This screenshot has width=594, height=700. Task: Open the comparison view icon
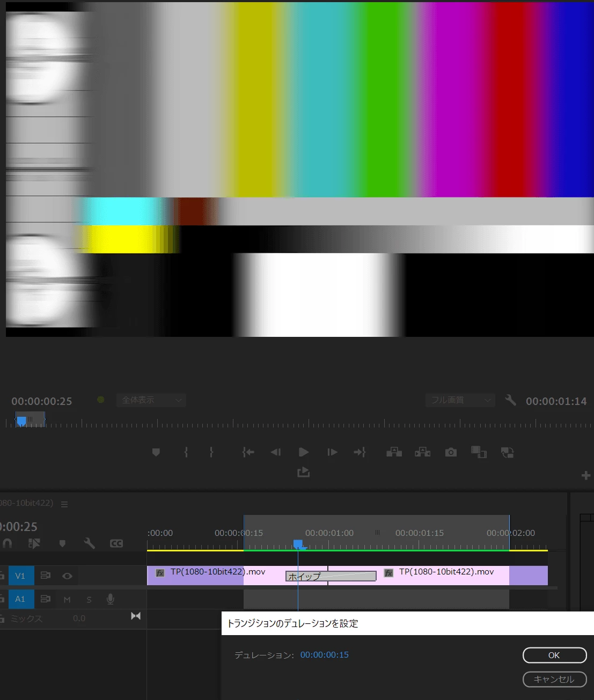coord(479,452)
